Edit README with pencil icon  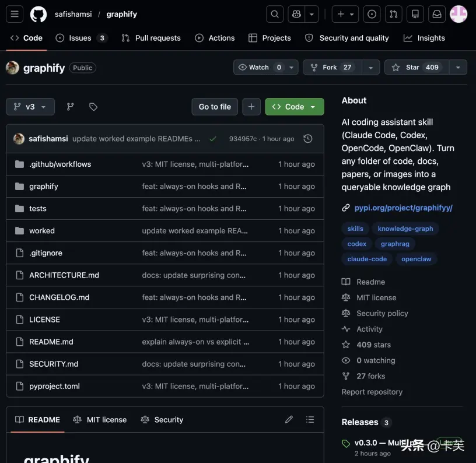point(289,420)
